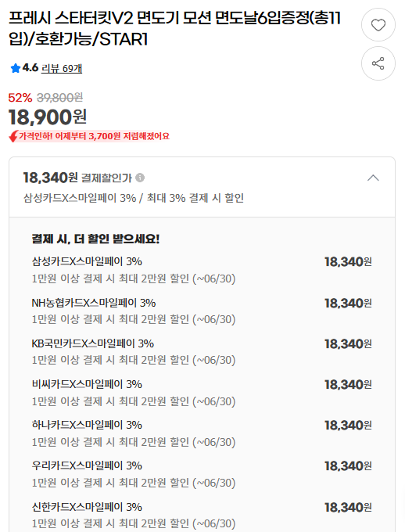Click the blue star rating icon
This screenshot has width=405, height=532.
click(16, 68)
